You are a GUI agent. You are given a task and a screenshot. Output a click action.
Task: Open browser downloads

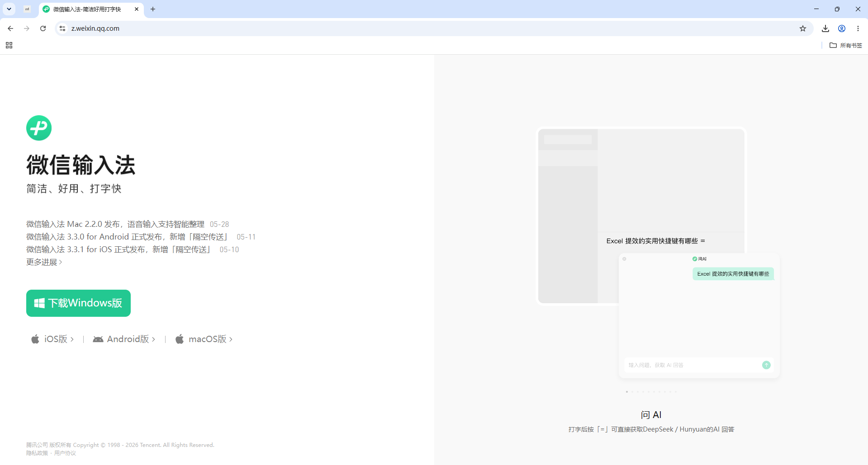[825, 28]
